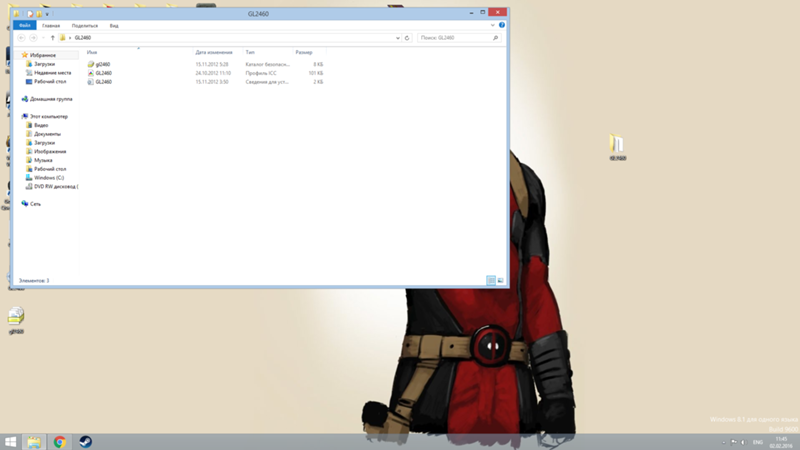
Task: Open Action Center flag tray icon
Action: [734, 442]
